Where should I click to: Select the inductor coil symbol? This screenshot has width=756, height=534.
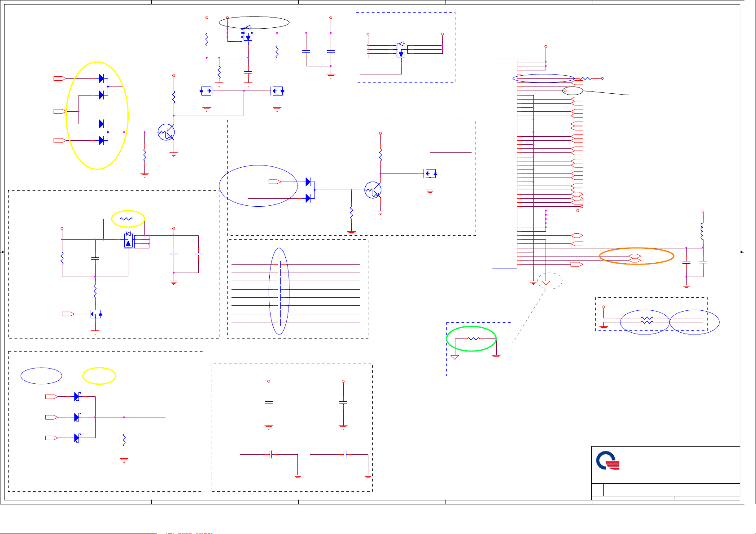[x=703, y=231]
